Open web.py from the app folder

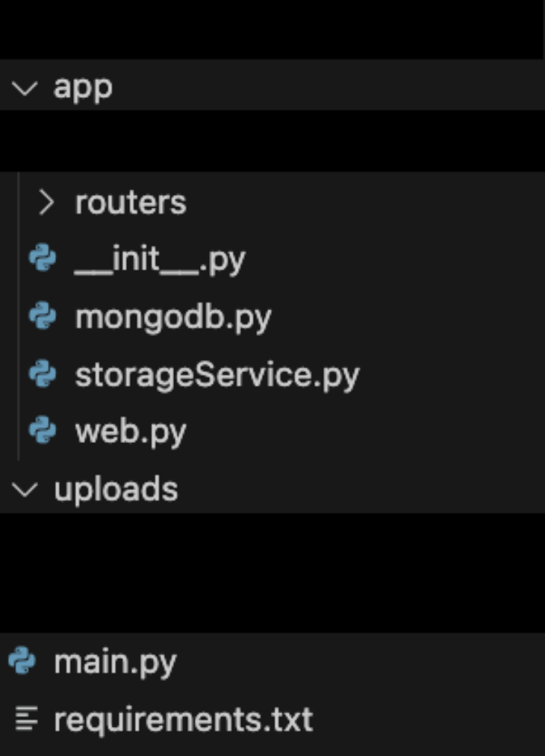pos(131,432)
